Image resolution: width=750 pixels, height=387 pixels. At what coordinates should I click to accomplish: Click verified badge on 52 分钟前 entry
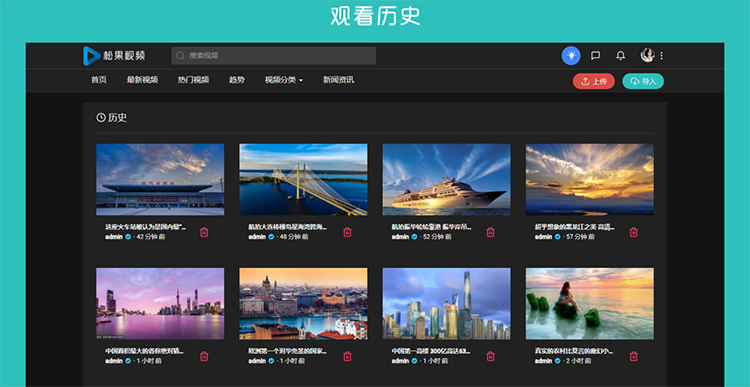[x=414, y=237]
